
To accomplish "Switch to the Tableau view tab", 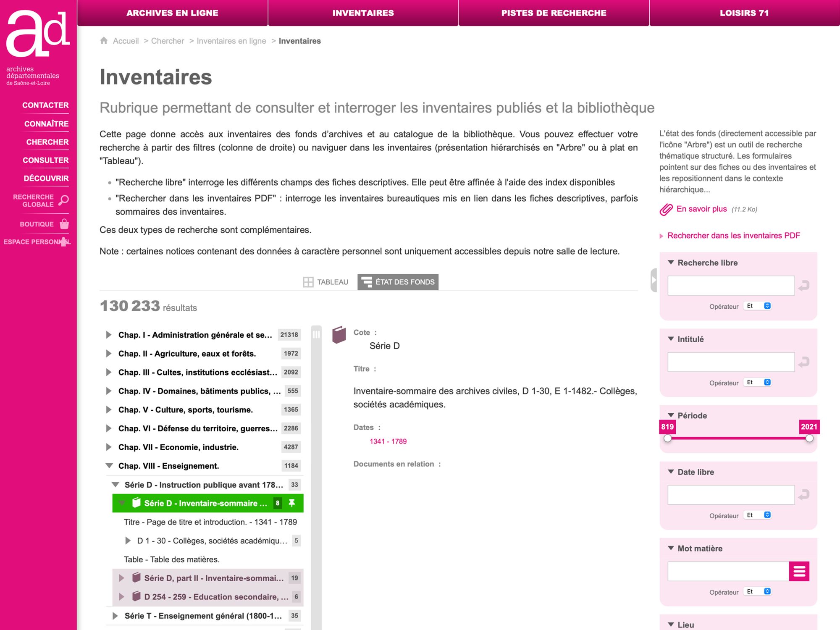I will (x=326, y=282).
